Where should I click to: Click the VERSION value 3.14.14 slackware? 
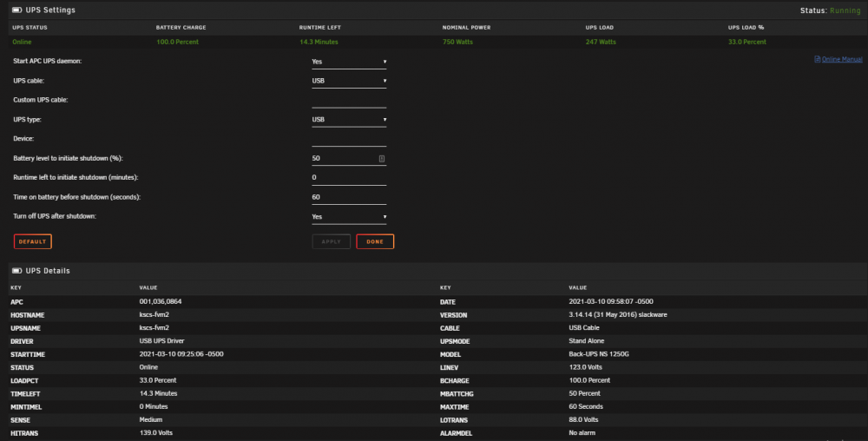618,315
